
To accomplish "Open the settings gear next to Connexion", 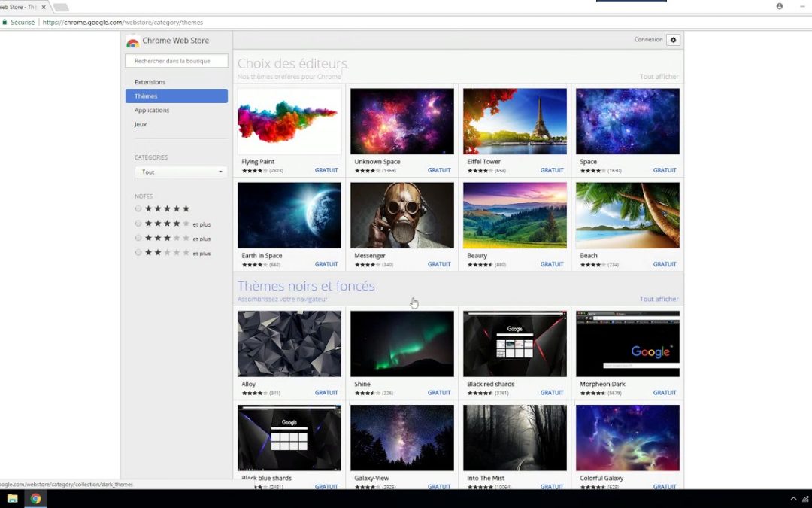I will coord(673,39).
